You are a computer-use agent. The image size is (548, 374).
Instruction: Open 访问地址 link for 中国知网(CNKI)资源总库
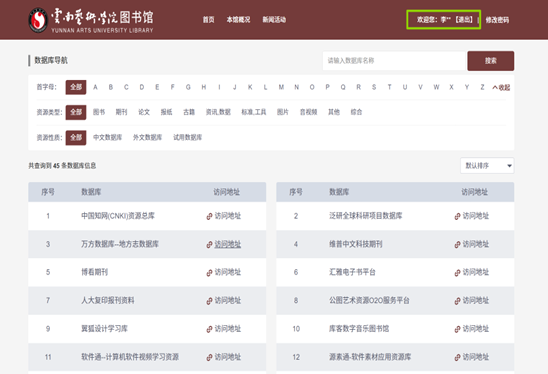228,216
